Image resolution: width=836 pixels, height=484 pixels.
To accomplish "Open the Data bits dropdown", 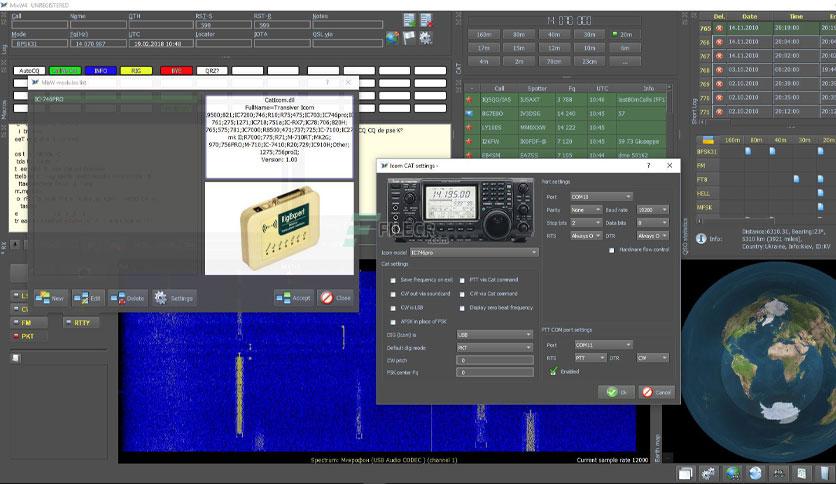I will [653, 223].
